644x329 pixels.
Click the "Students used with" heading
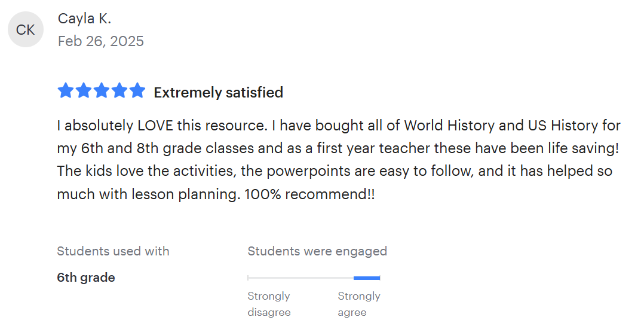[x=113, y=251]
